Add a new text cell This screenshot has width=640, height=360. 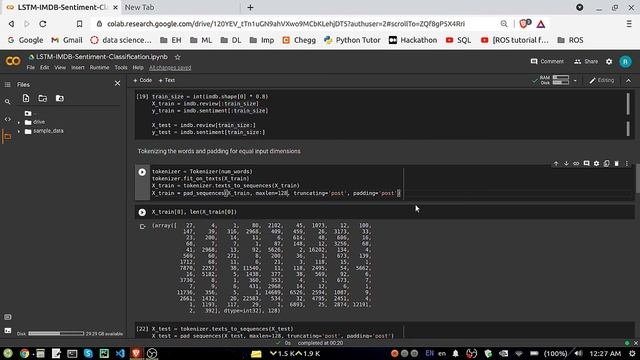point(167,80)
